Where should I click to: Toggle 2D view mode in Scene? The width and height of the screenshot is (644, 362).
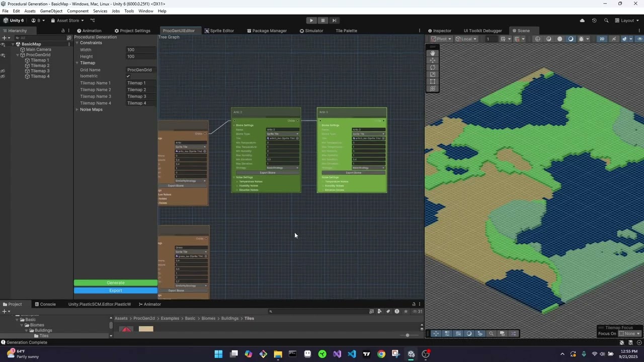tap(602, 39)
